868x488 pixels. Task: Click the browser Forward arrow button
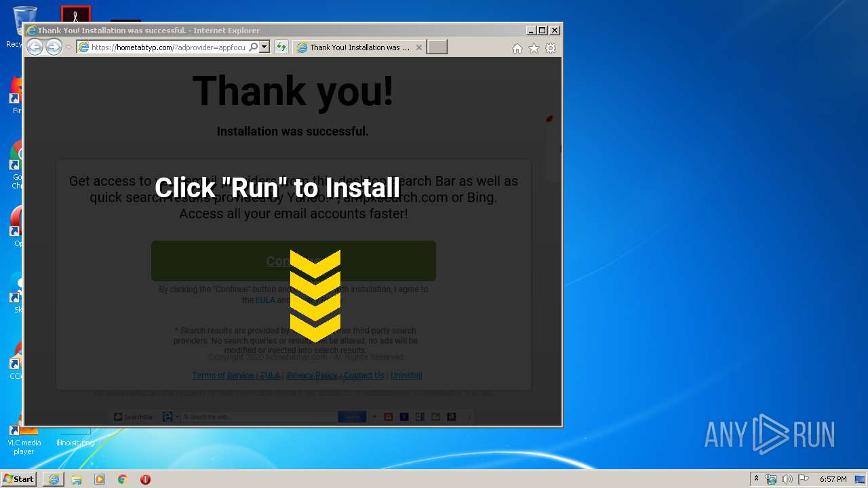[x=54, y=47]
